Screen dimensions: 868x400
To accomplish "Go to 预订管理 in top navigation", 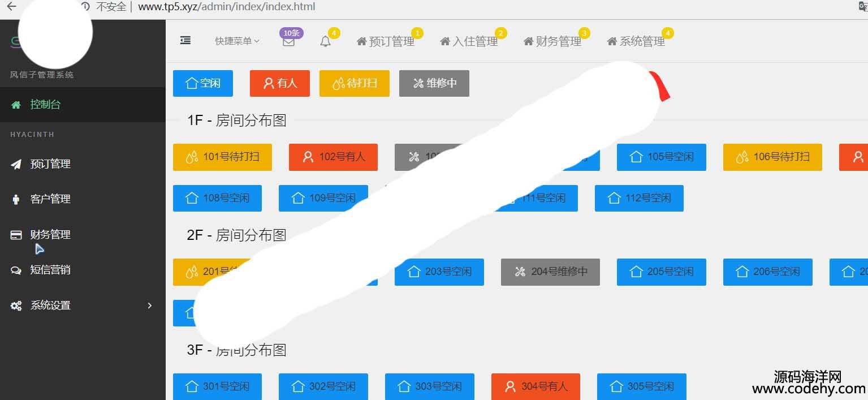I will (x=386, y=41).
